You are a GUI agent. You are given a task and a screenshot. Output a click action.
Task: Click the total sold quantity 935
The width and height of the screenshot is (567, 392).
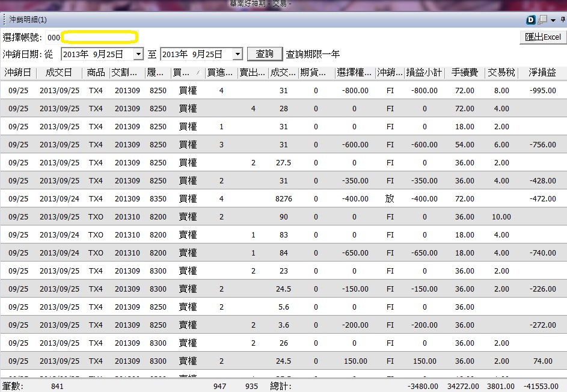click(251, 386)
